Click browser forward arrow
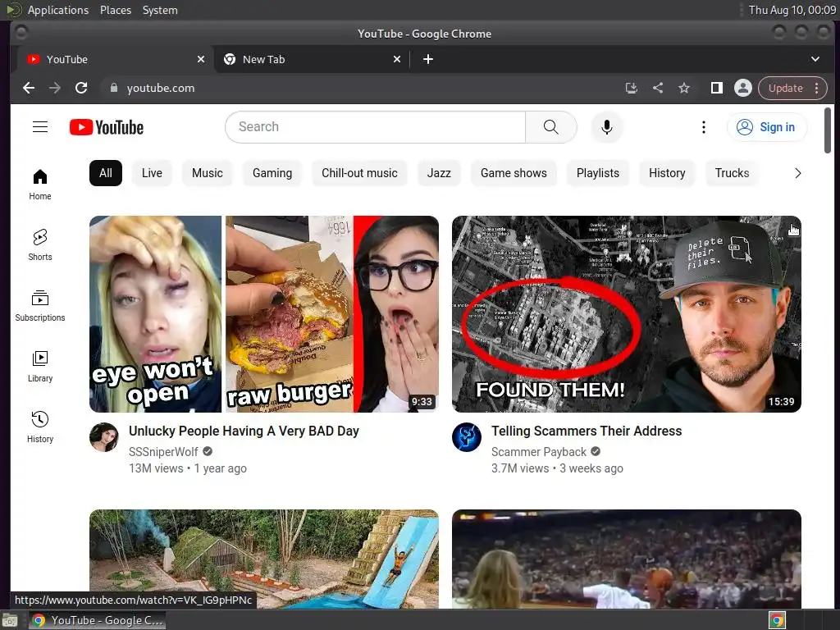Image resolution: width=840 pixels, height=630 pixels. pyautogui.click(x=55, y=88)
